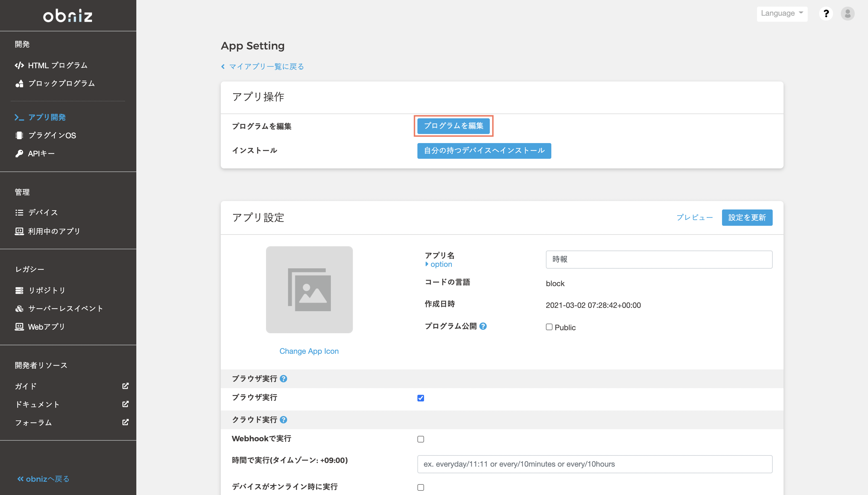Open ドキュメント from 開発者リソース
868x495 pixels.
point(37,404)
